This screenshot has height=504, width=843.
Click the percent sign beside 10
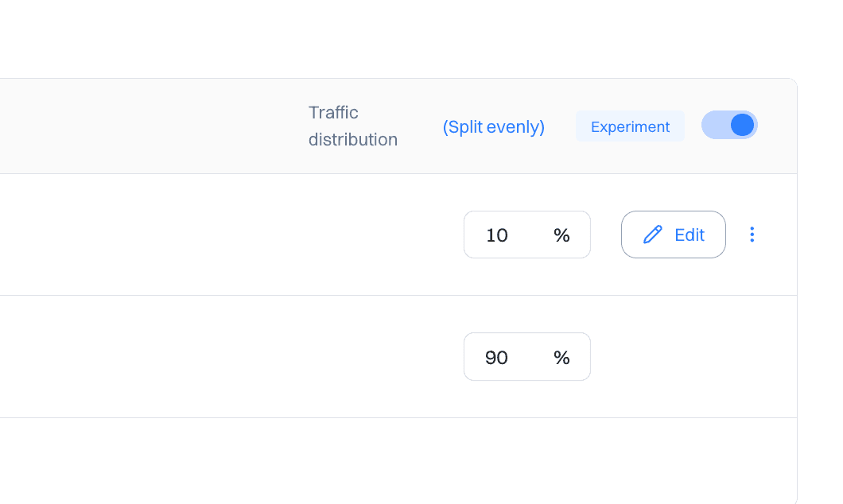click(x=561, y=235)
